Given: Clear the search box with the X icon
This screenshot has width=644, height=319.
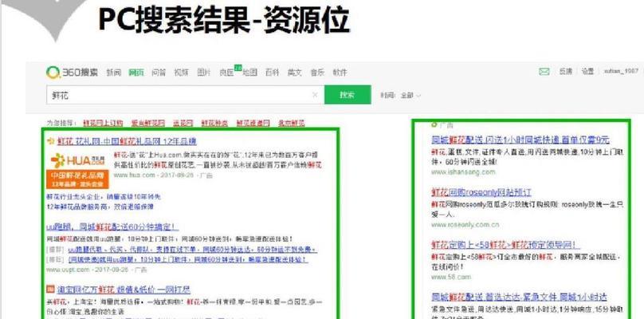Looking at the screenshot, I should [315, 95].
